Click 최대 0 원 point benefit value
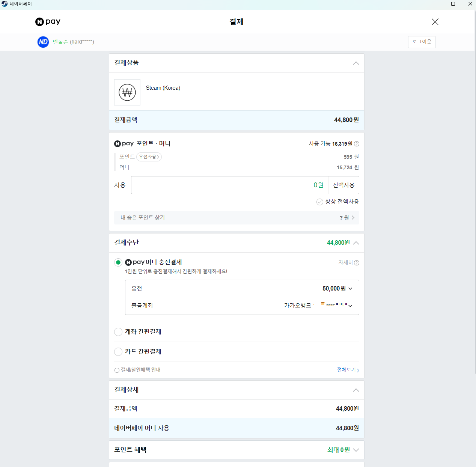 point(339,450)
